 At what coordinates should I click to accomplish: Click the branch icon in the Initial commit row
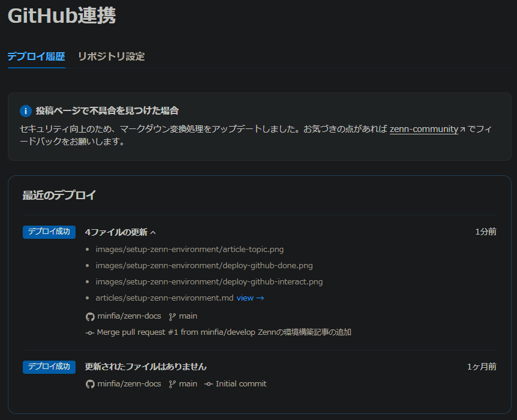click(172, 384)
